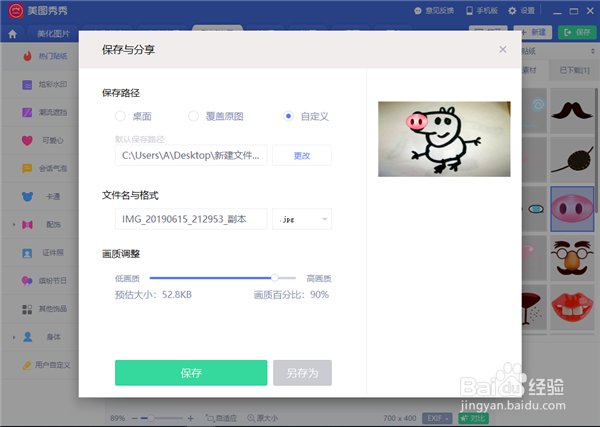
Task: Click the small goggles sticker
Action: (536, 209)
